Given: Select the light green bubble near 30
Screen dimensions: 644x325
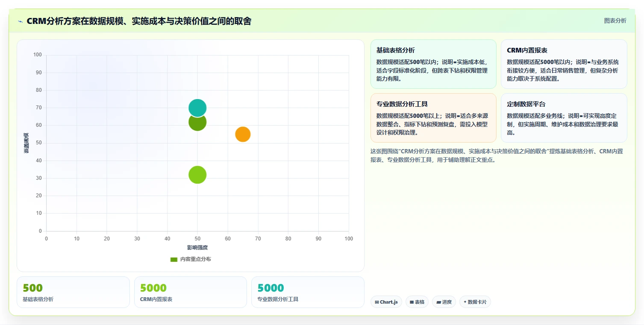Looking at the screenshot, I should [x=197, y=175].
